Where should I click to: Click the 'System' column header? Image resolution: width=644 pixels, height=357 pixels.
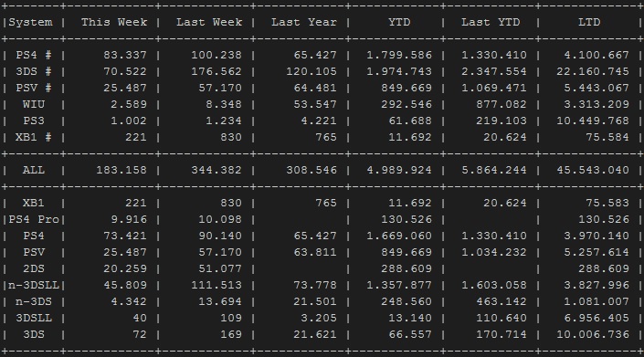click(30, 22)
